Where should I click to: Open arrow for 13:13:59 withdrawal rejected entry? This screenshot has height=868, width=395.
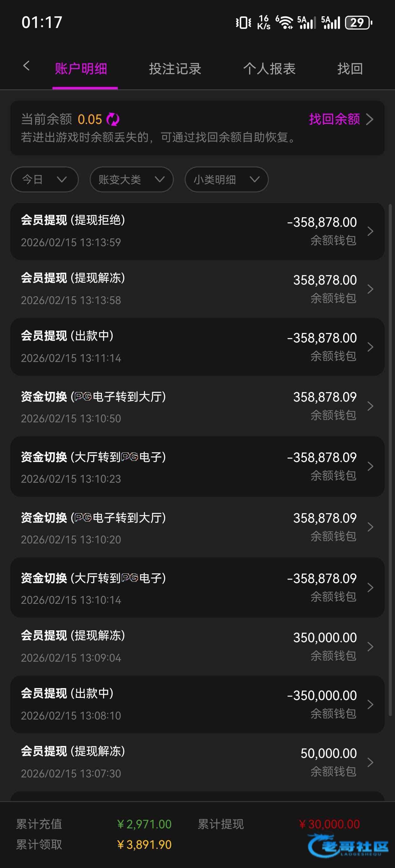(370, 231)
